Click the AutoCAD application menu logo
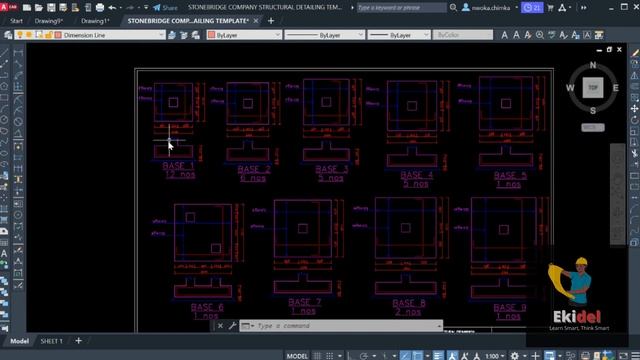Image resolution: width=640 pixels, height=360 pixels. tap(8, 7)
